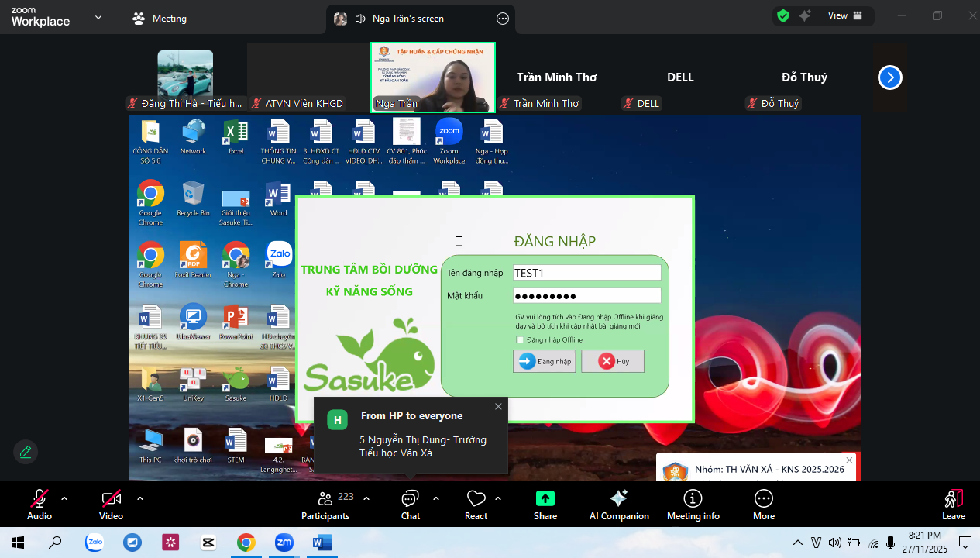This screenshot has height=558, width=980.
Task: Unmute the Audio microphone
Action: pyautogui.click(x=40, y=504)
